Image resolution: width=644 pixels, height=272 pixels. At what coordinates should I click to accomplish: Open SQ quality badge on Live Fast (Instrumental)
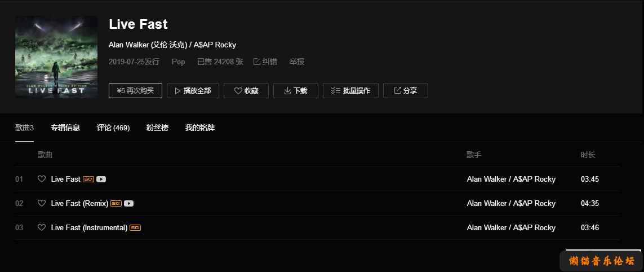(135, 227)
